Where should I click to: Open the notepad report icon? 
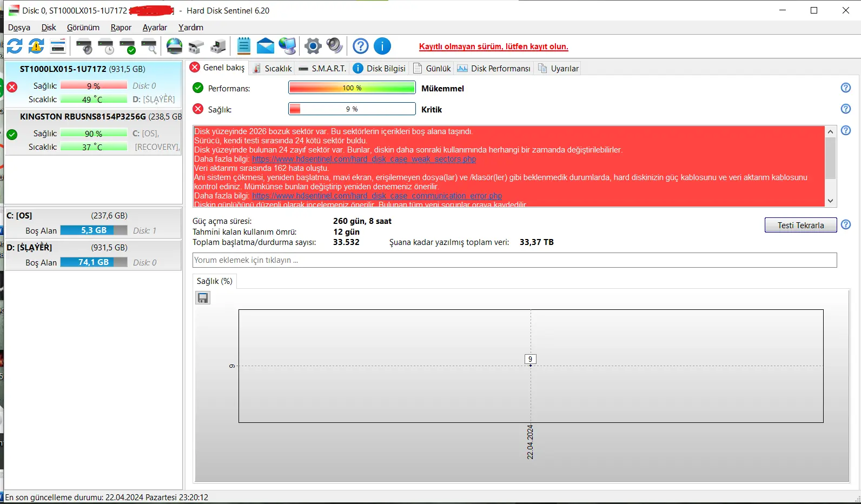[x=244, y=46]
